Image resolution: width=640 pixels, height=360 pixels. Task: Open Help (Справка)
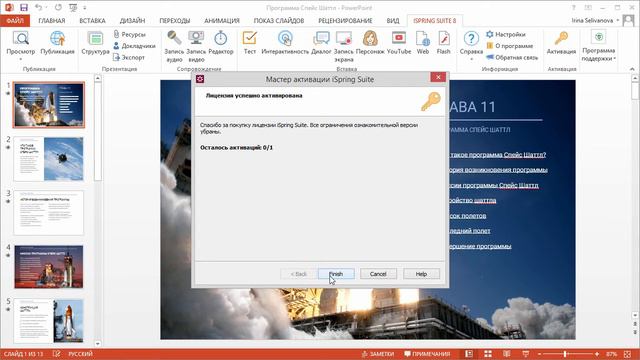[x=471, y=46]
